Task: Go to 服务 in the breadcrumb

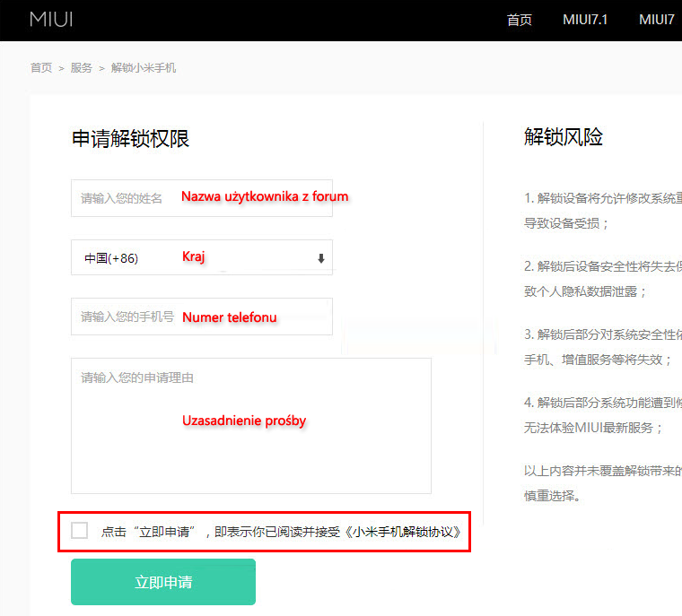Action: (82, 68)
